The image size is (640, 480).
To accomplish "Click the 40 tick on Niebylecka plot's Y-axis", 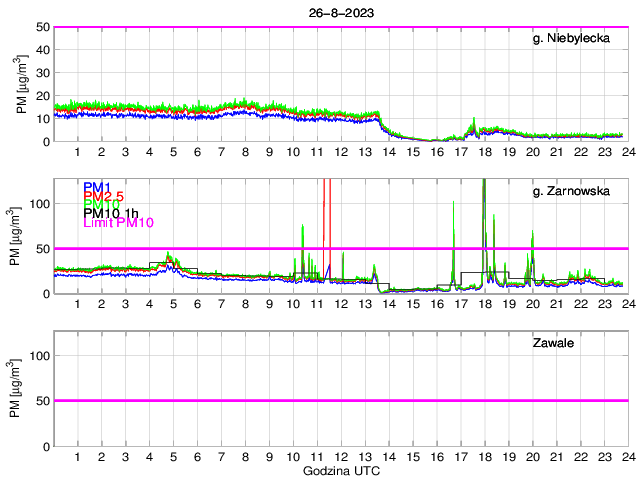I will coord(42,50).
